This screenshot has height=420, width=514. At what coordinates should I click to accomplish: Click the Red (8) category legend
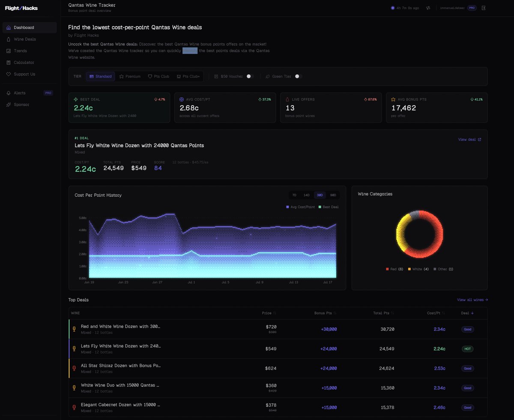(394, 269)
